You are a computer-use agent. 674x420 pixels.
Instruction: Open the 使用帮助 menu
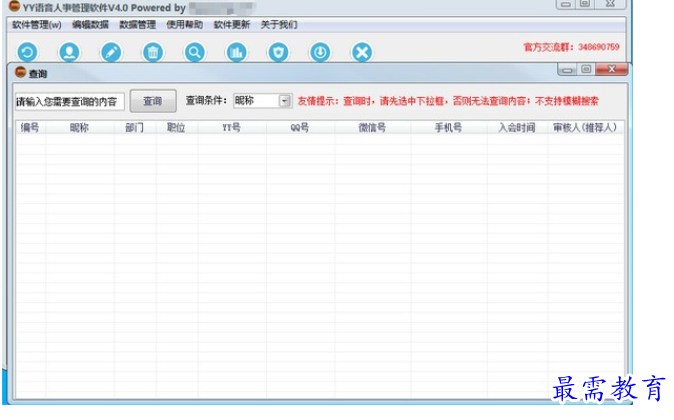click(185, 25)
